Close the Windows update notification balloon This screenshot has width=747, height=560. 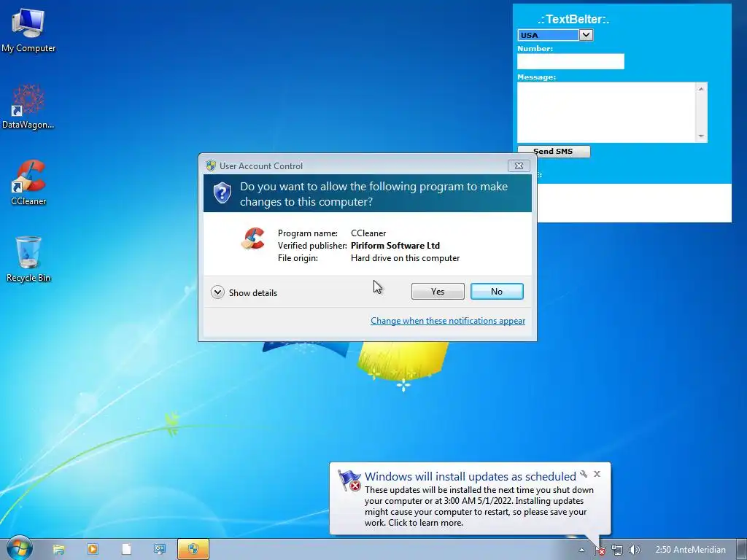tap(597, 474)
